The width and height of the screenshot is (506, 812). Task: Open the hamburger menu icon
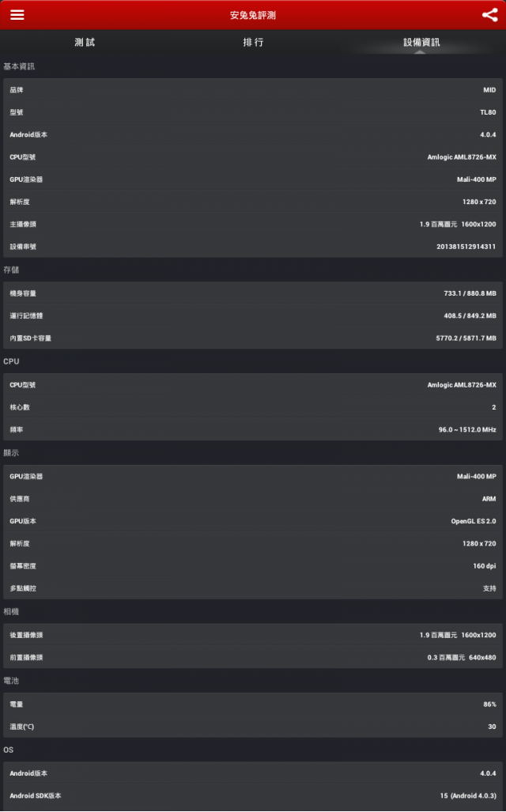[x=17, y=14]
